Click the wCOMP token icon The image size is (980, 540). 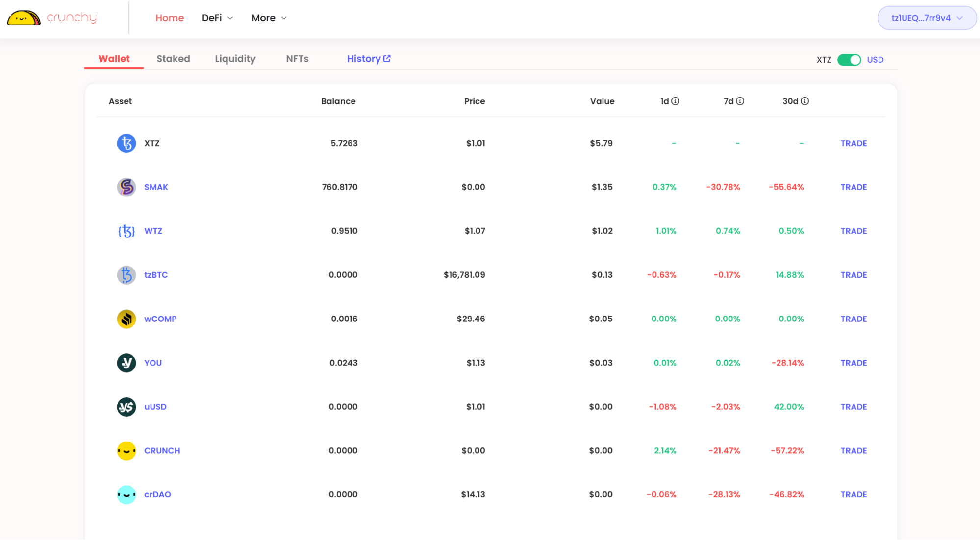(x=126, y=319)
